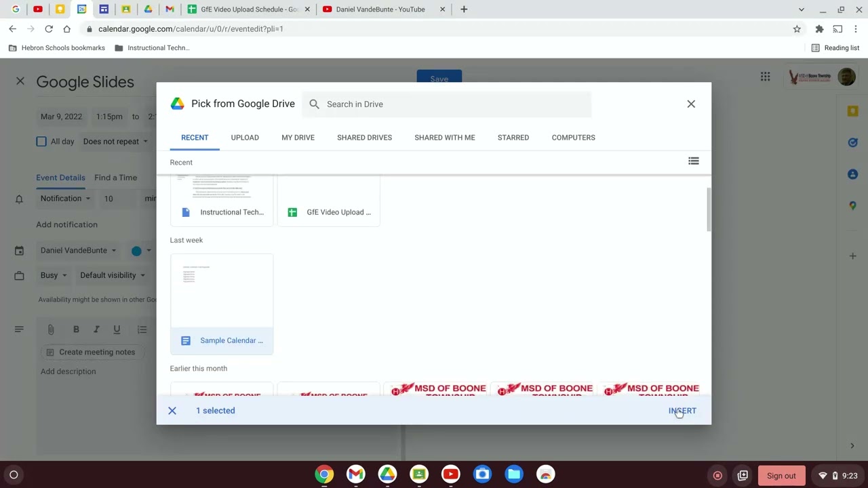Screen dimensions: 868x488
Task: Click the plus get add-ons icon
Action: [852, 256]
